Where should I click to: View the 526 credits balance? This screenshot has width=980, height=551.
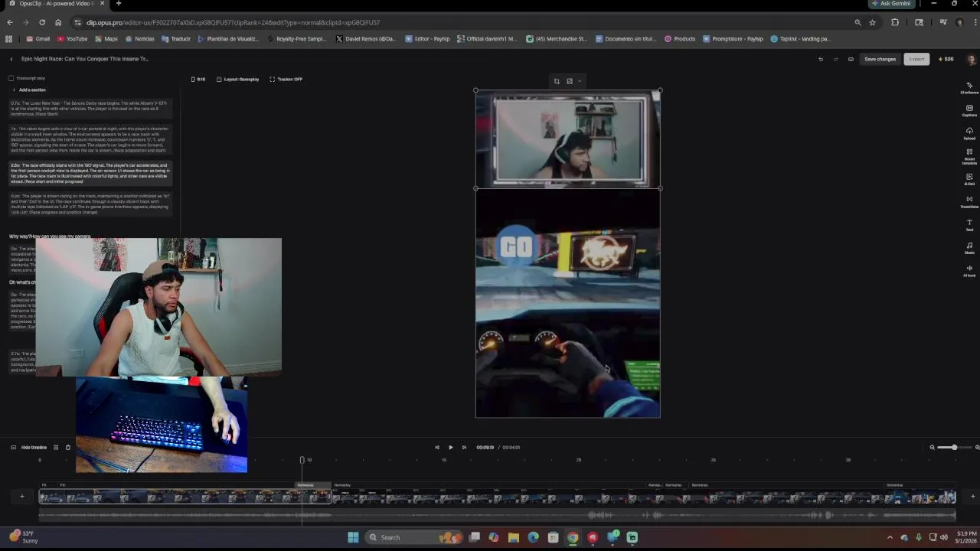[x=946, y=59]
